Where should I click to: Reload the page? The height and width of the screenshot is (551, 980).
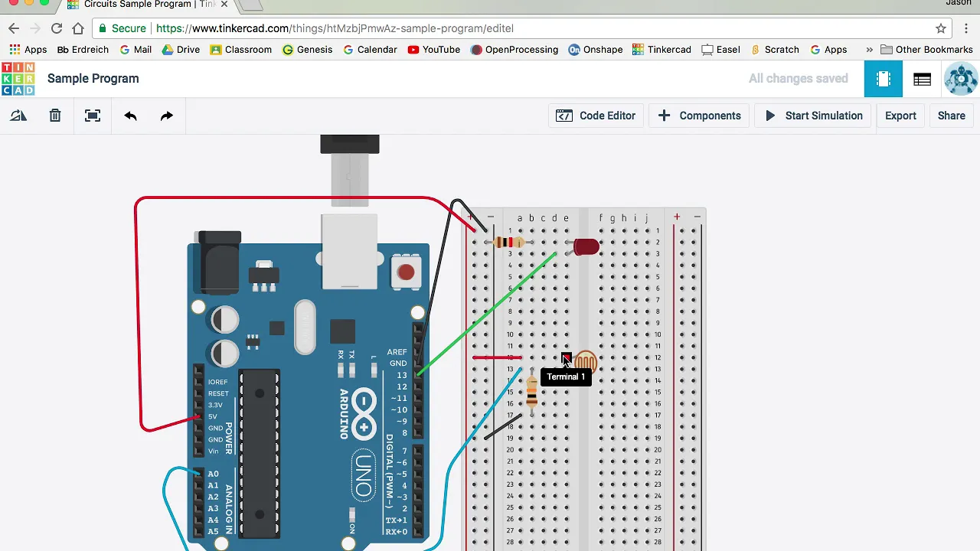pos(57,28)
